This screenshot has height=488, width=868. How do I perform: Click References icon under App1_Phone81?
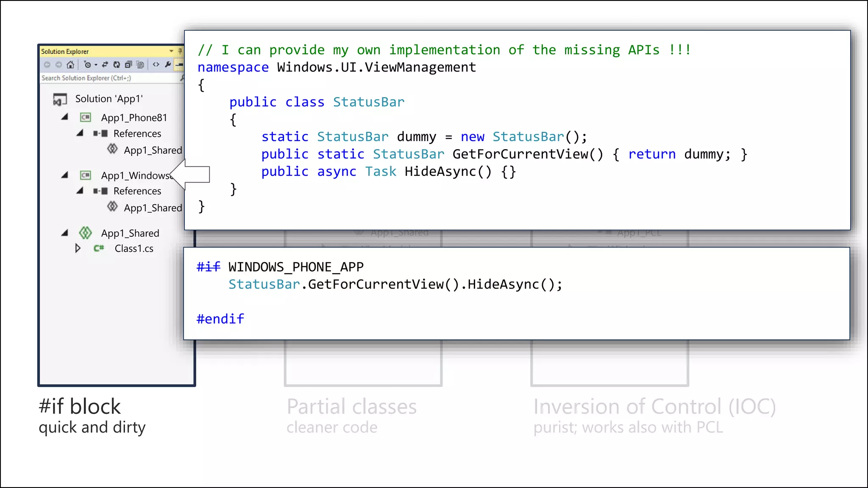click(100, 133)
